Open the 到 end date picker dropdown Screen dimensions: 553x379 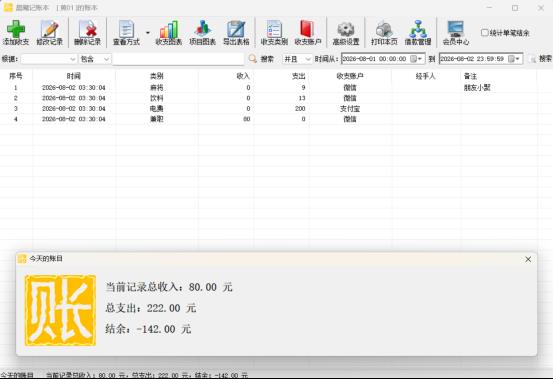515,59
